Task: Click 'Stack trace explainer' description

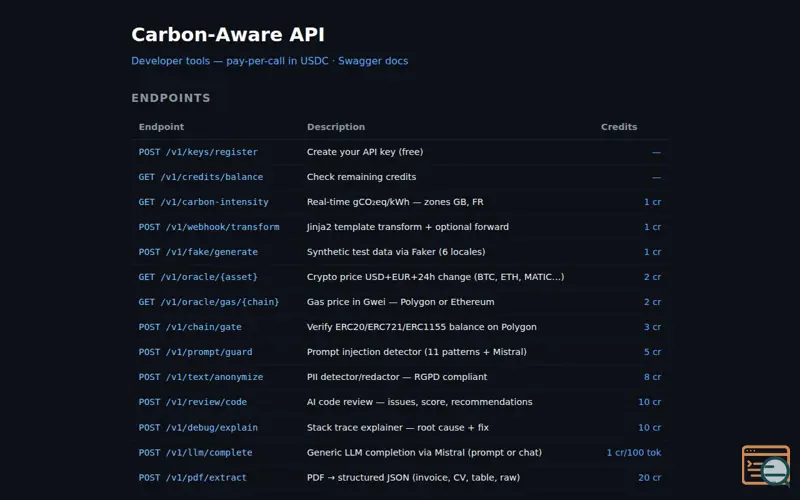Action: [397, 428]
